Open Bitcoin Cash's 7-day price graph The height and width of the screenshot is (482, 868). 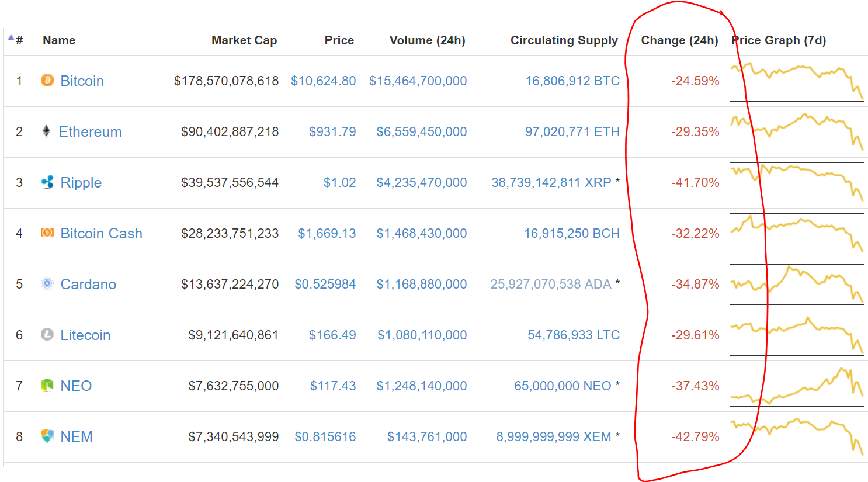click(797, 234)
